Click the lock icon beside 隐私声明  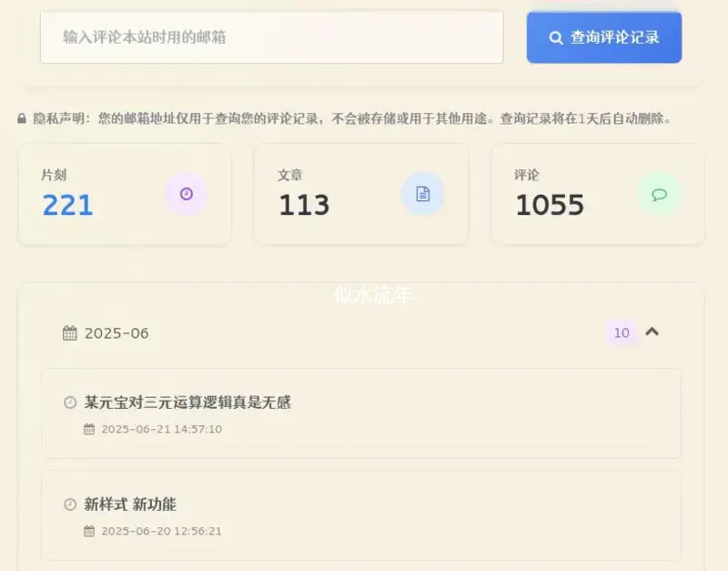click(22, 118)
